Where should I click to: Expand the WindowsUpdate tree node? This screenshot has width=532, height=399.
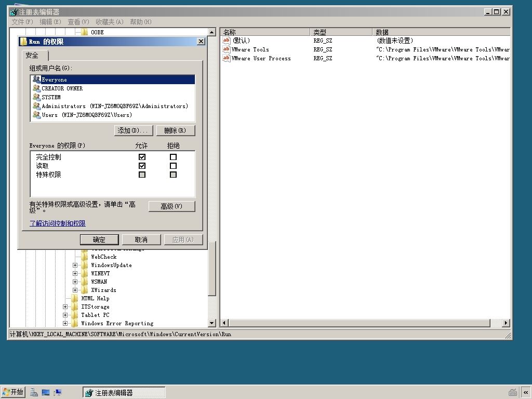click(75, 265)
